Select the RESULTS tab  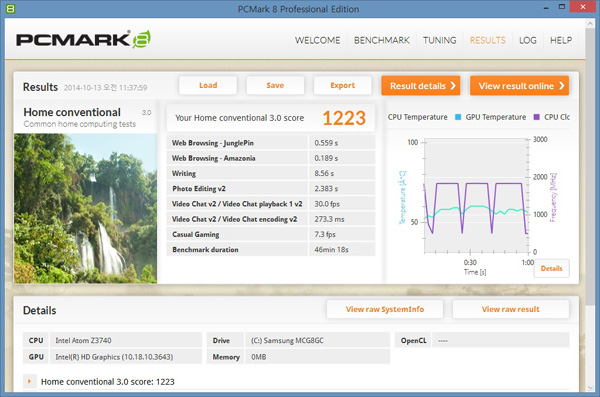coord(488,40)
